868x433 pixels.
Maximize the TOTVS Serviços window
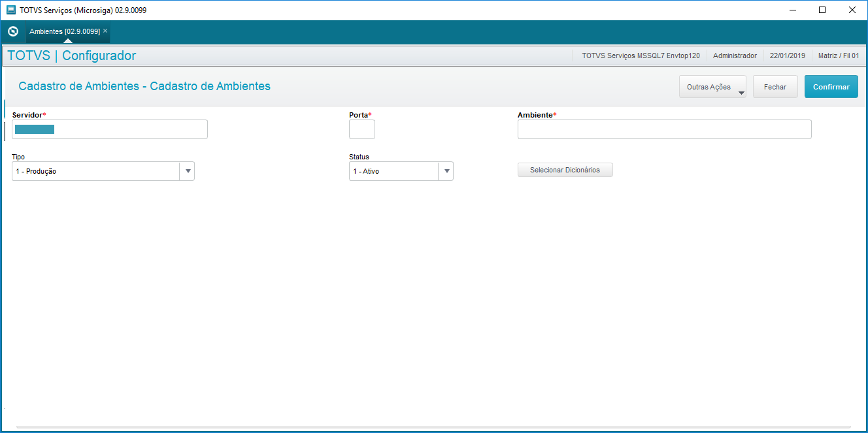click(822, 10)
